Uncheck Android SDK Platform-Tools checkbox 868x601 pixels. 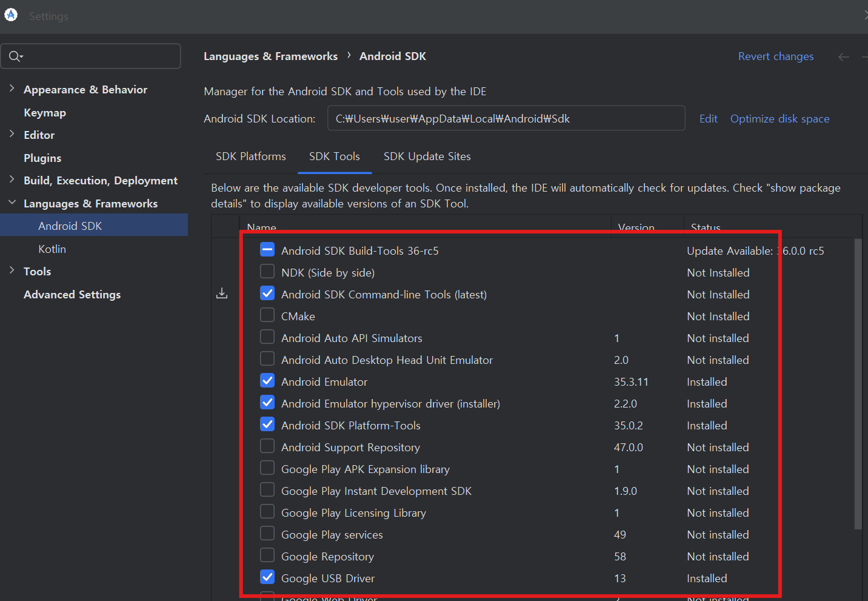267,425
